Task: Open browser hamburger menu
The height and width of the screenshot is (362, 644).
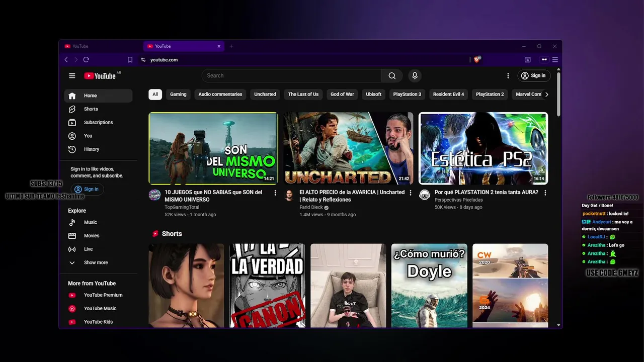Action: tap(555, 60)
